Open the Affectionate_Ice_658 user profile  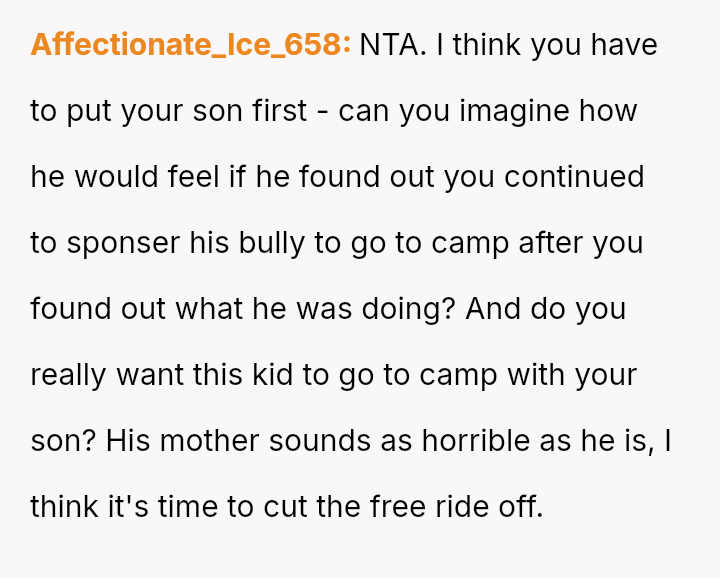coord(190,45)
